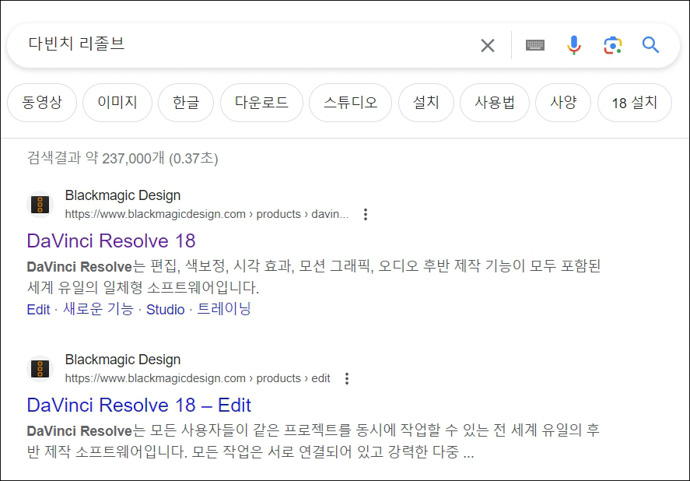Click the 검색결과 약 237,000개 result count text
Screen dimensions: 690x481
click(122, 158)
